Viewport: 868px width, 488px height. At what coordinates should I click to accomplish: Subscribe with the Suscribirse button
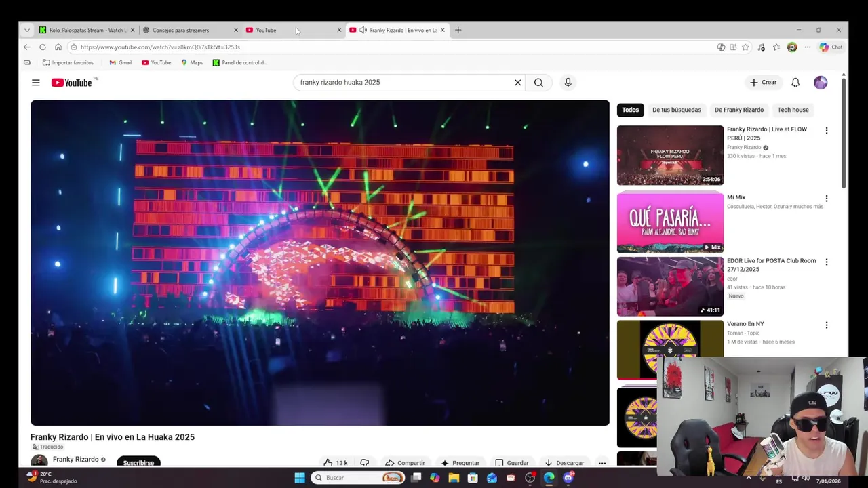point(138,463)
